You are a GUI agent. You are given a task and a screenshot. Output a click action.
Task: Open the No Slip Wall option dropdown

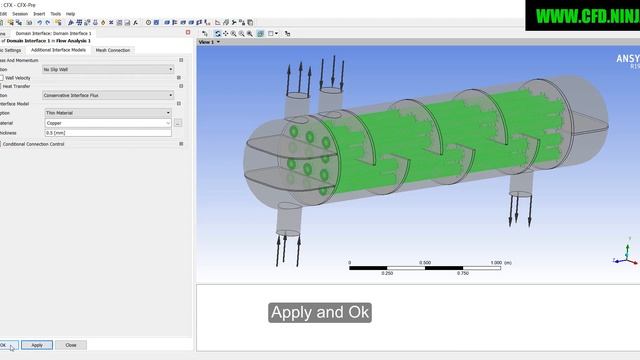pos(108,69)
